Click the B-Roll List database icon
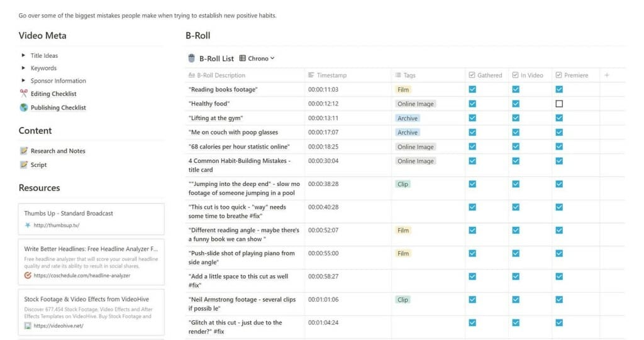 pyautogui.click(x=191, y=58)
